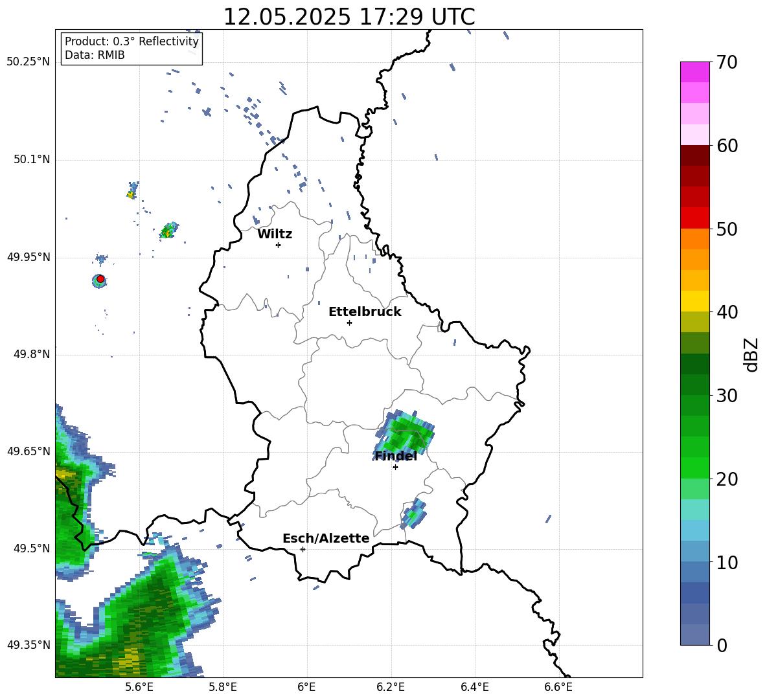Pick the yellow colorbar swatch above 40

pyautogui.click(x=694, y=301)
